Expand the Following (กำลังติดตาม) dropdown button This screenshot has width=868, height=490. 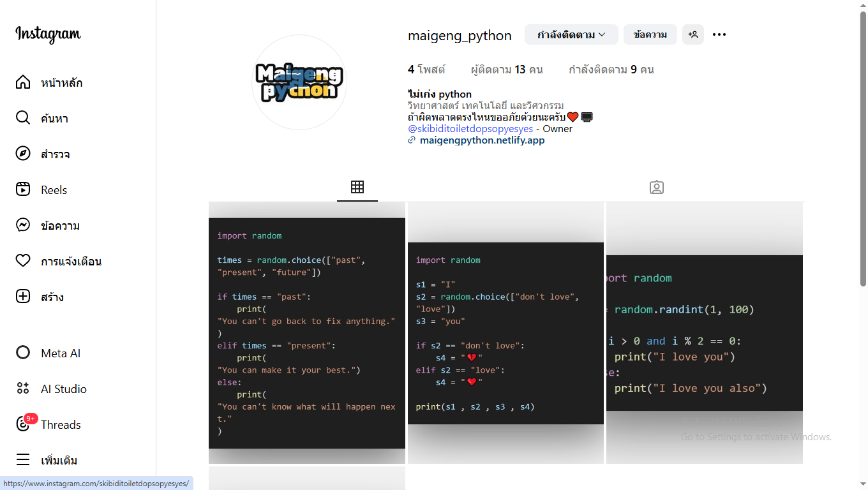pos(571,34)
